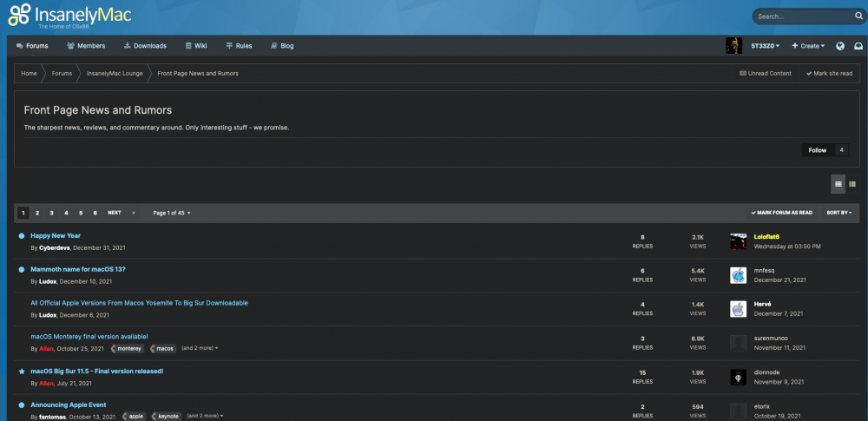Click dionnode avatar thumbnail

click(x=738, y=378)
